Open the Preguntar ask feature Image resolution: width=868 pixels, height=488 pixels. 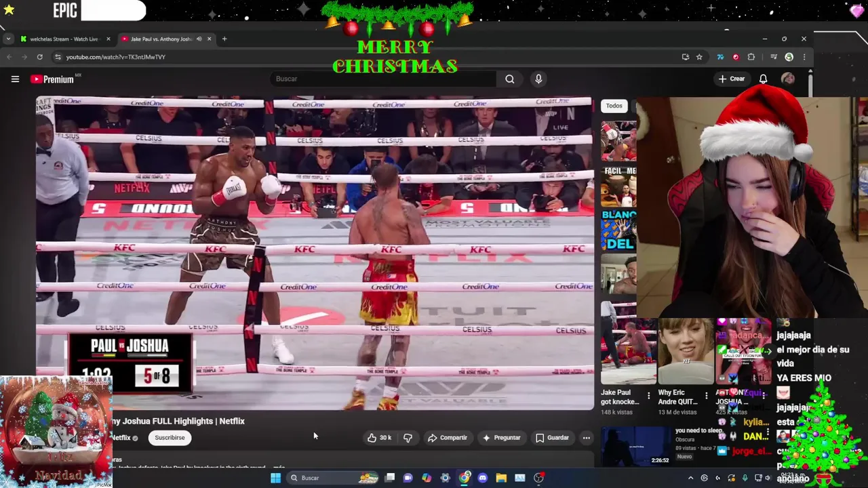[501, 438]
